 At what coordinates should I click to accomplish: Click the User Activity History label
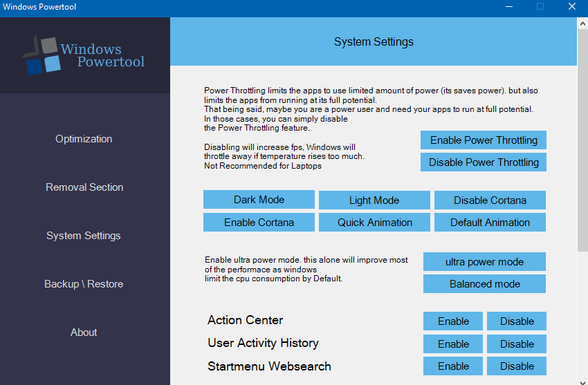coord(264,343)
